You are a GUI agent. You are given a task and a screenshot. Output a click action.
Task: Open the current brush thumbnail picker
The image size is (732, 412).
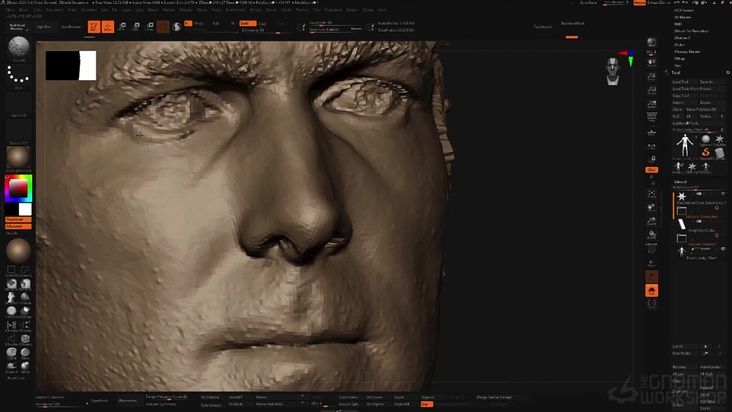tap(19, 47)
